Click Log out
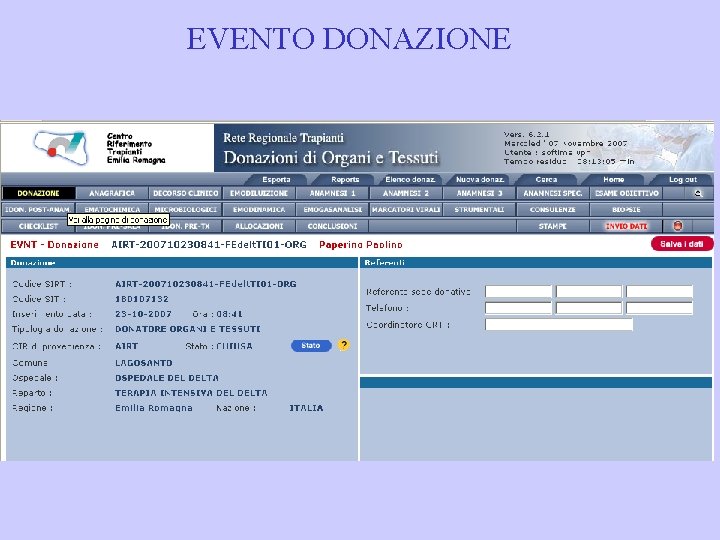Viewport: 720px width, 540px height. (x=682, y=180)
